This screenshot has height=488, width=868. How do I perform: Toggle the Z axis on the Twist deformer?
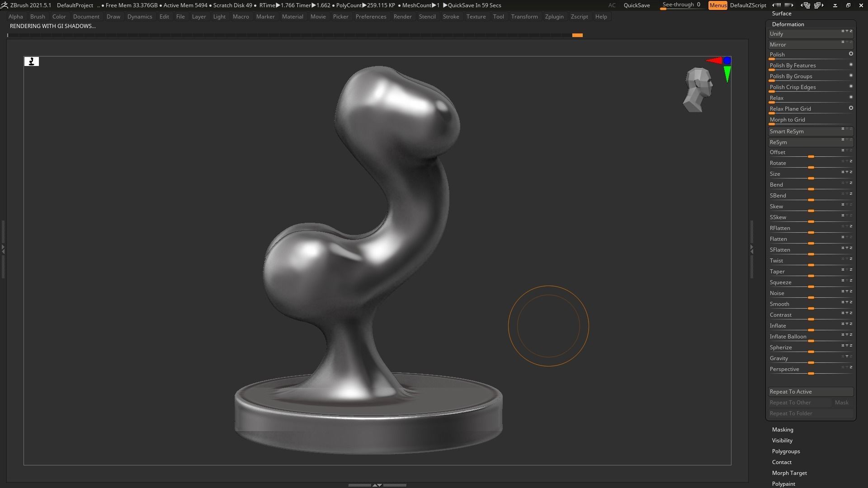pos(851,259)
